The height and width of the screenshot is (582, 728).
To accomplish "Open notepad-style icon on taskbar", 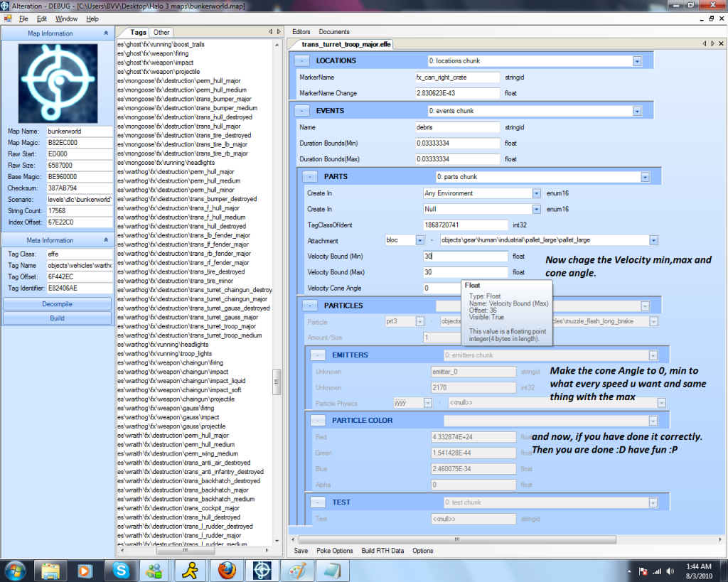I will point(333,571).
